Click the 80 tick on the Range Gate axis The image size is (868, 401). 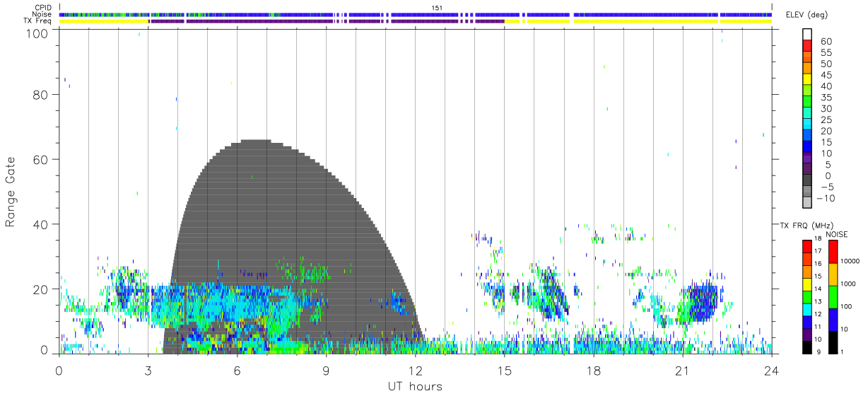click(x=41, y=95)
